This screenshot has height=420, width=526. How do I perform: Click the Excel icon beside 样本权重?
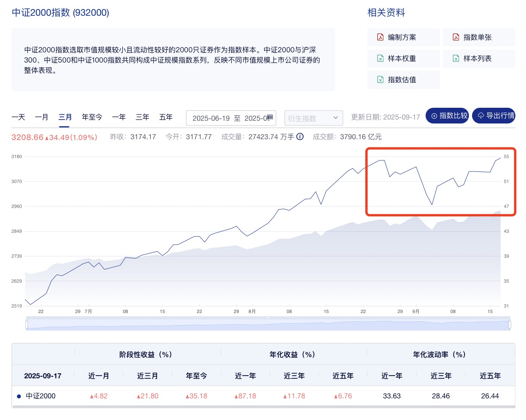(380, 59)
